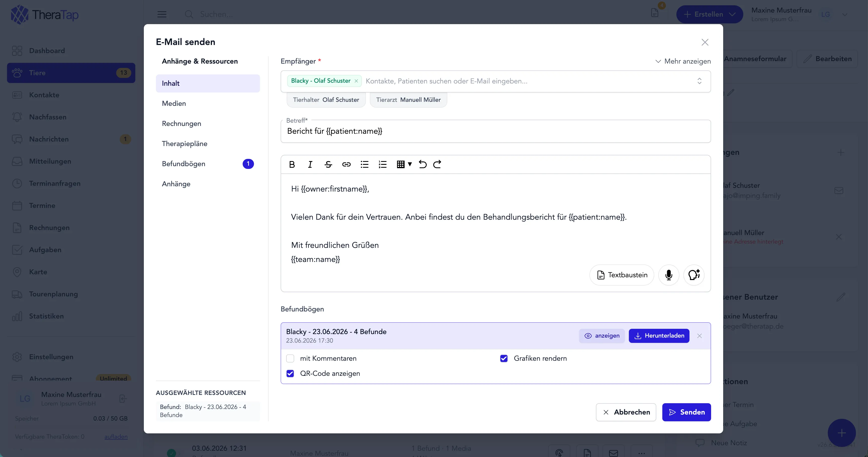Viewport: 868px width, 457px height.
Task: Select the Tierhalter Olaf Schuster chip
Action: pos(326,100)
